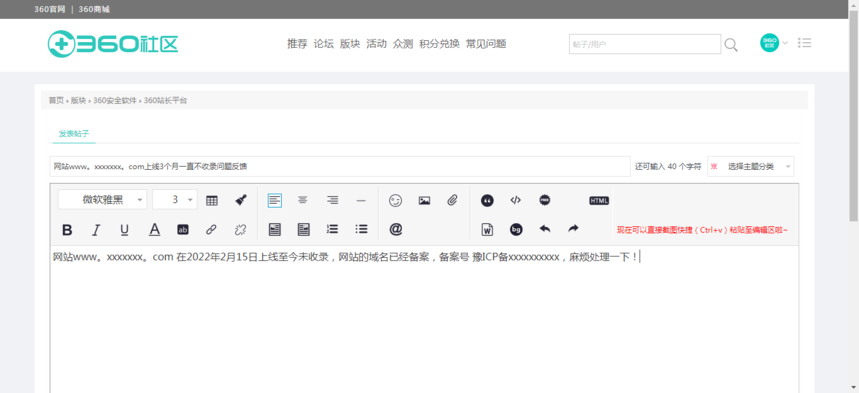Open the font size dropdown

point(175,200)
